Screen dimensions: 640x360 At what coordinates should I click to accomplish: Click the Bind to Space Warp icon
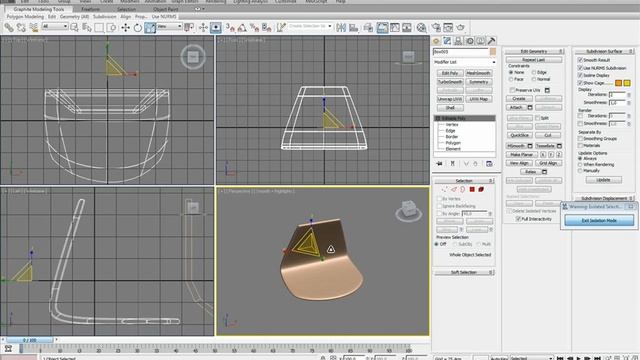click(x=33, y=28)
